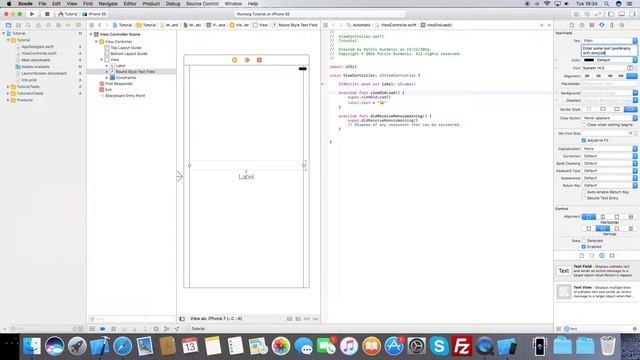
Task: Open the Find navigator magnifier icon
Action: pyautogui.click(x=28, y=25)
